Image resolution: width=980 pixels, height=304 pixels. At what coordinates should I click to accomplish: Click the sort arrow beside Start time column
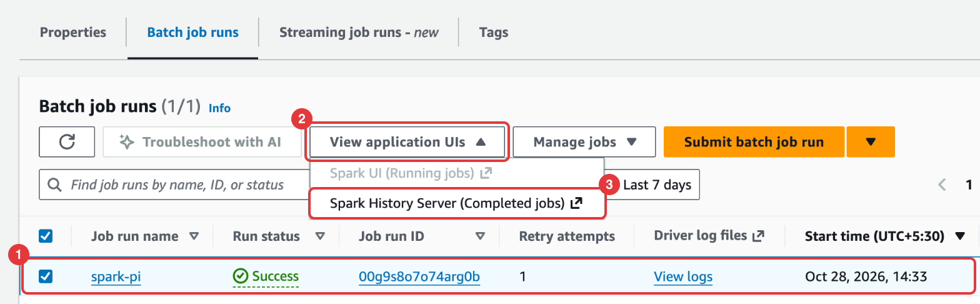pos(959,236)
